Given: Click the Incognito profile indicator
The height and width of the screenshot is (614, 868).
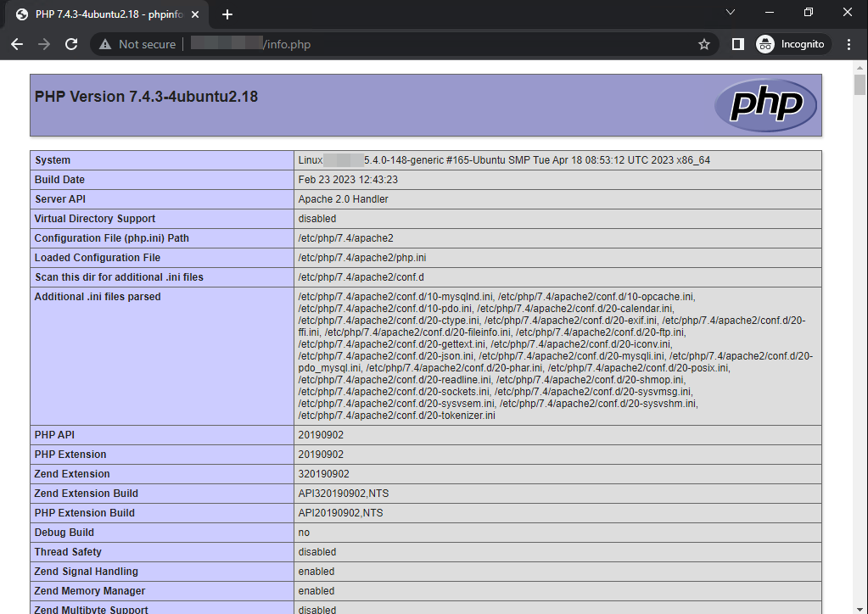Looking at the screenshot, I should point(790,44).
